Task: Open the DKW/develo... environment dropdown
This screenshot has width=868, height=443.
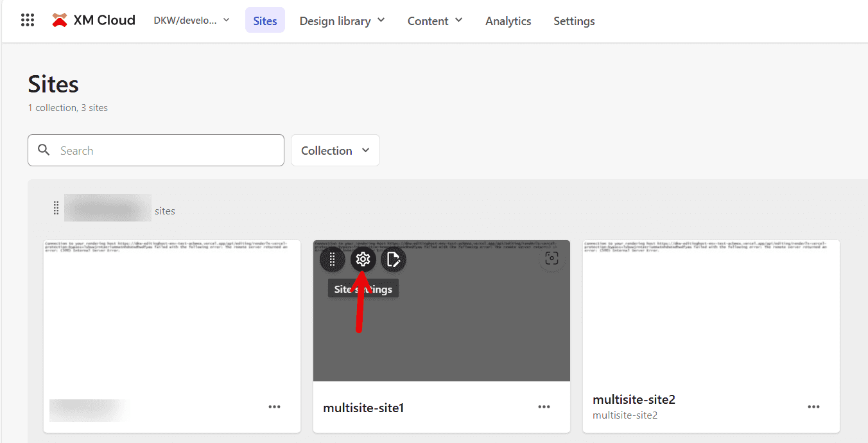Action: click(x=191, y=21)
